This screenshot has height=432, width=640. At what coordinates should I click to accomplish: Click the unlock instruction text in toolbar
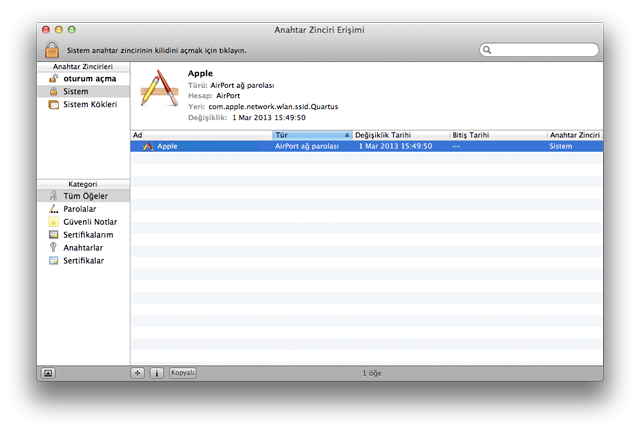[x=156, y=51]
